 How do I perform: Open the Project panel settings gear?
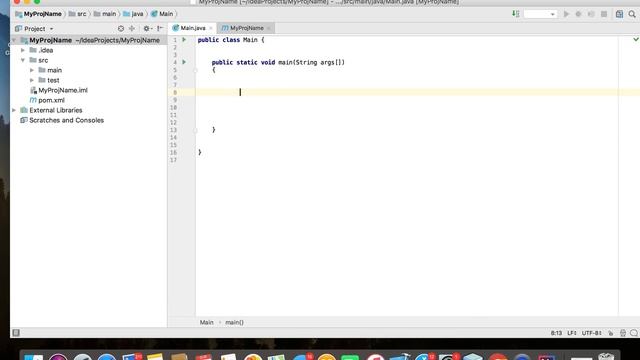click(x=147, y=29)
